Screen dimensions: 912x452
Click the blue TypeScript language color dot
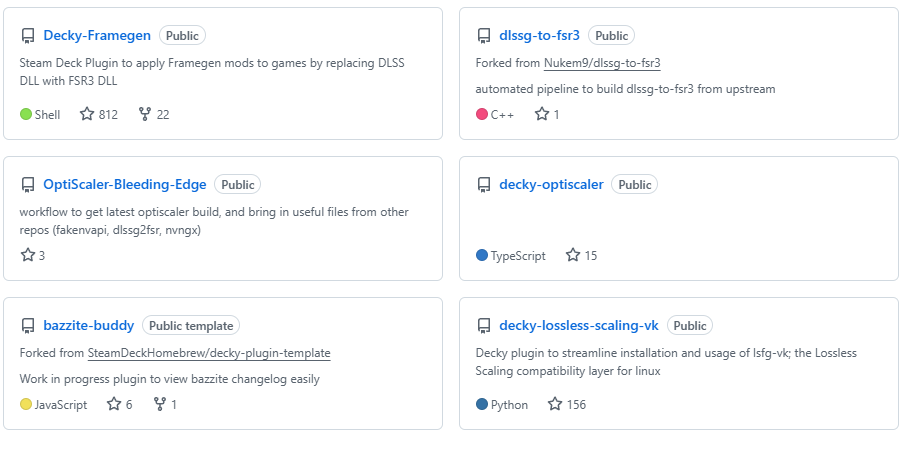click(x=482, y=255)
